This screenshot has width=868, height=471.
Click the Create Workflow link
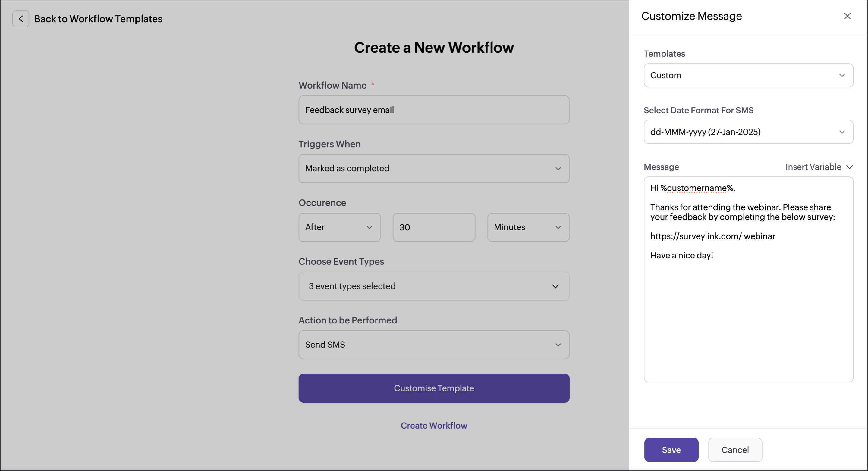click(x=434, y=426)
